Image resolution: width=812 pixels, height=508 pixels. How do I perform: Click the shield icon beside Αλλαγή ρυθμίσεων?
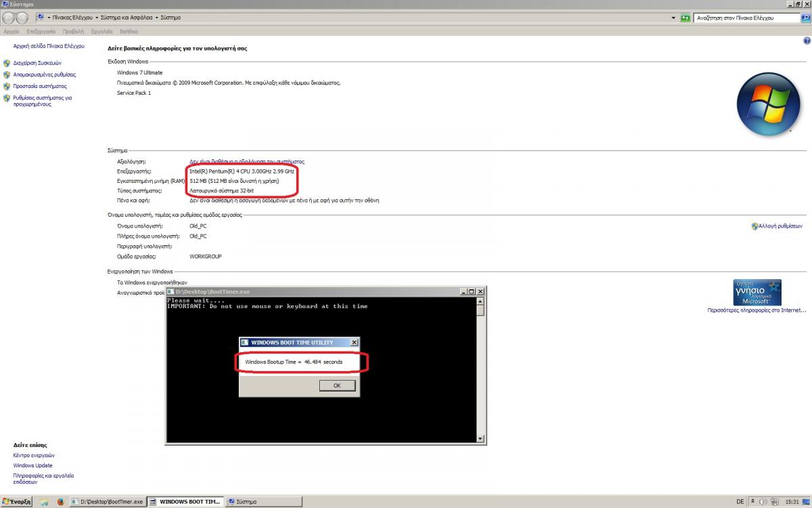pos(754,226)
